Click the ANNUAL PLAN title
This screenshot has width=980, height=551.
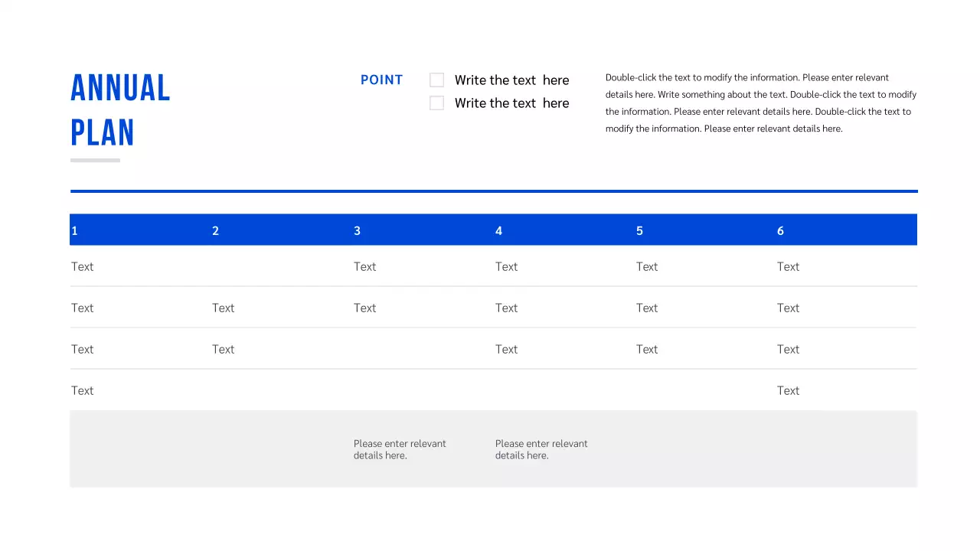point(120,109)
